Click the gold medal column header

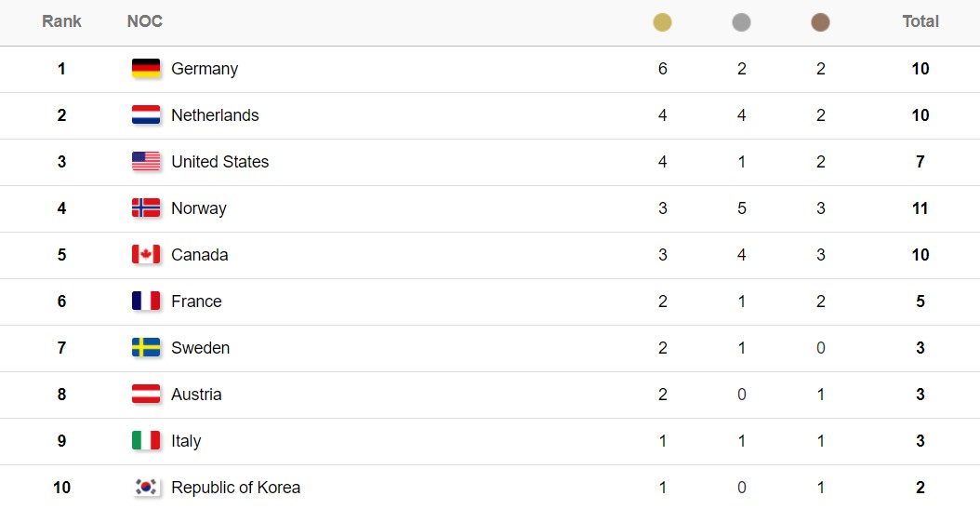coord(662,22)
